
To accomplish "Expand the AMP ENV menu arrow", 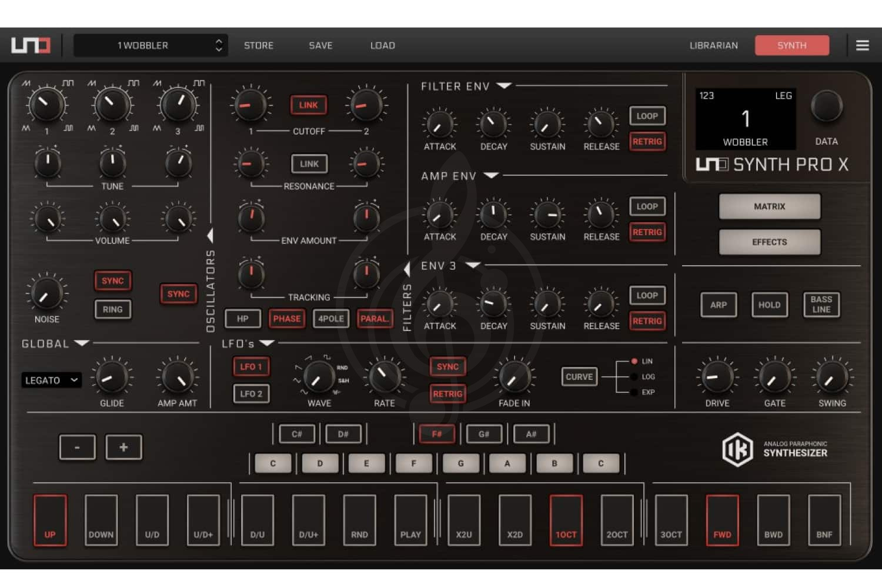I will 491,175.
